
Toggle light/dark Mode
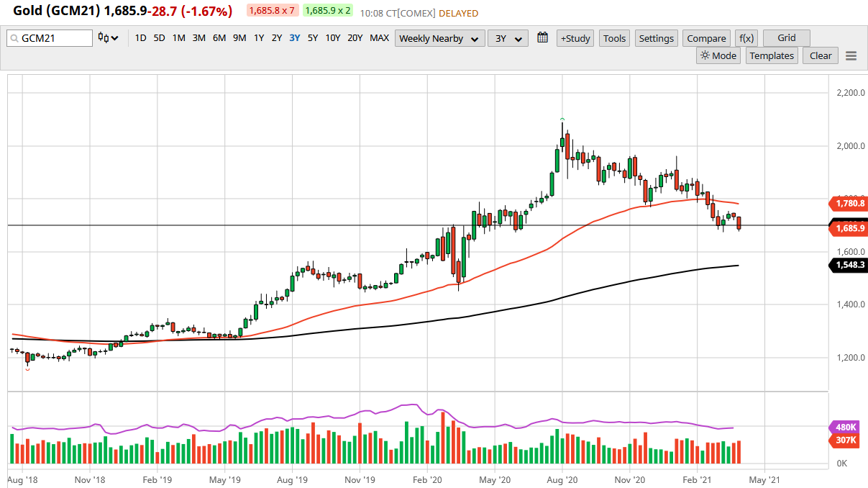(718, 55)
